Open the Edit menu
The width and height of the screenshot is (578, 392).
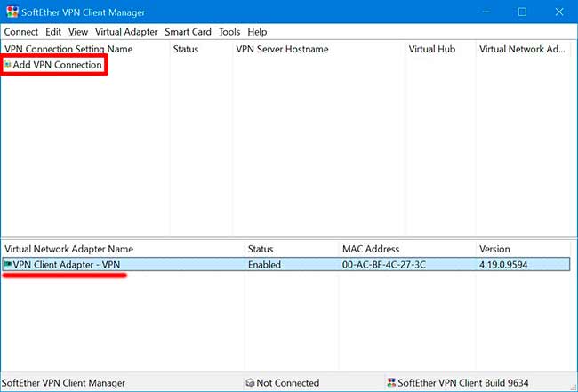(x=53, y=32)
